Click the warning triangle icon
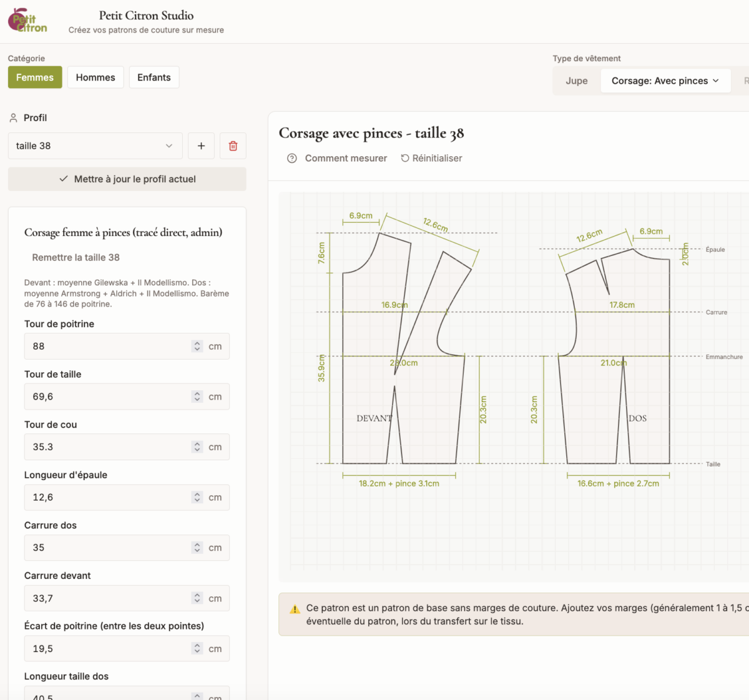Screen dimensions: 749x700 click(x=295, y=609)
